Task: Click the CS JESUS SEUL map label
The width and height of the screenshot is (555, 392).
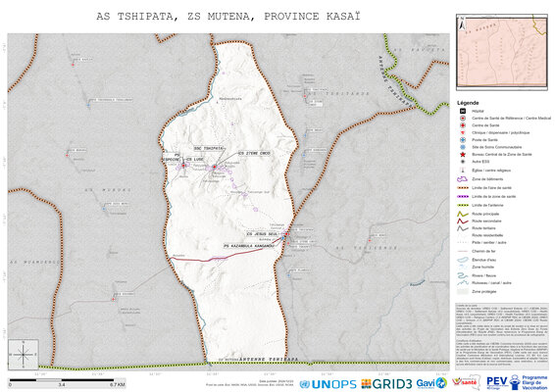Action: pos(262,234)
